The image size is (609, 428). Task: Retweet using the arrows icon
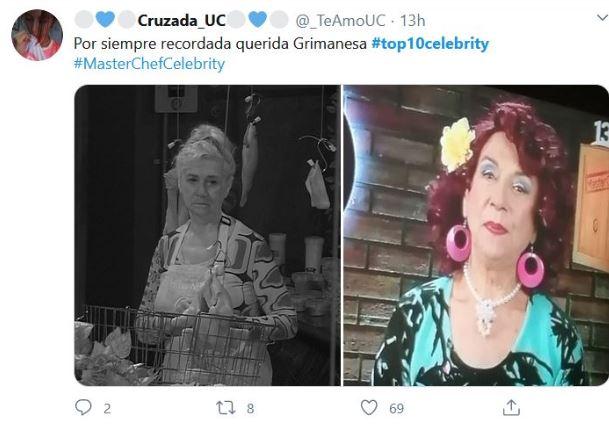[x=226, y=408]
